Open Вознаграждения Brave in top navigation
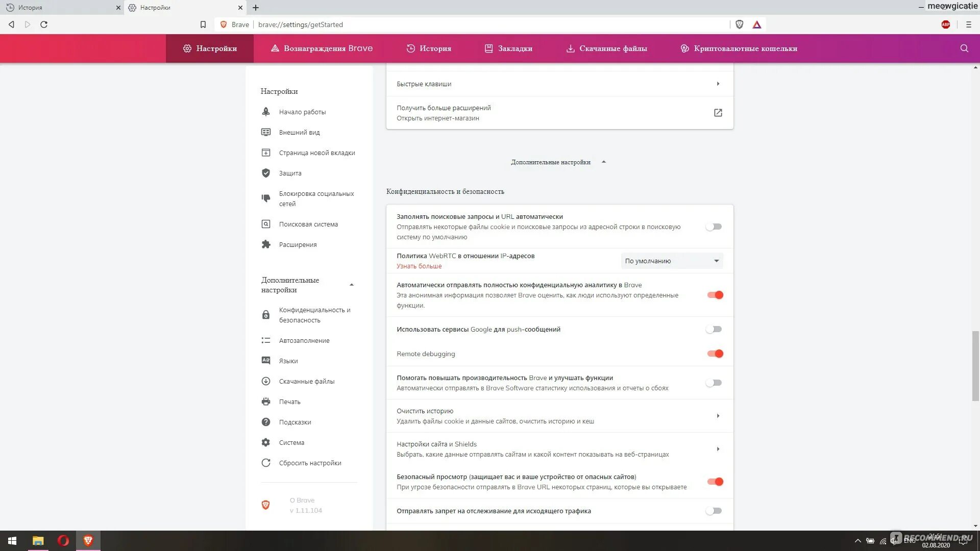The width and height of the screenshot is (980, 551). (322, 48)
